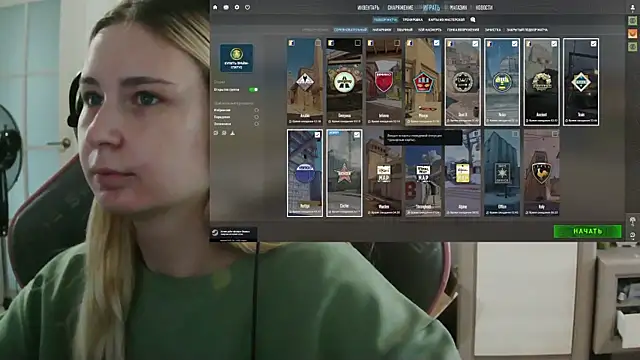Switch to the Тренировка sub-tab
640x360 pixels.
[413, 20]
